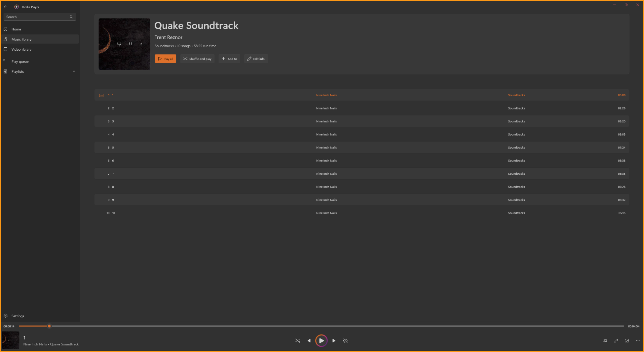Click the mini player icon

tap(627, 341)
